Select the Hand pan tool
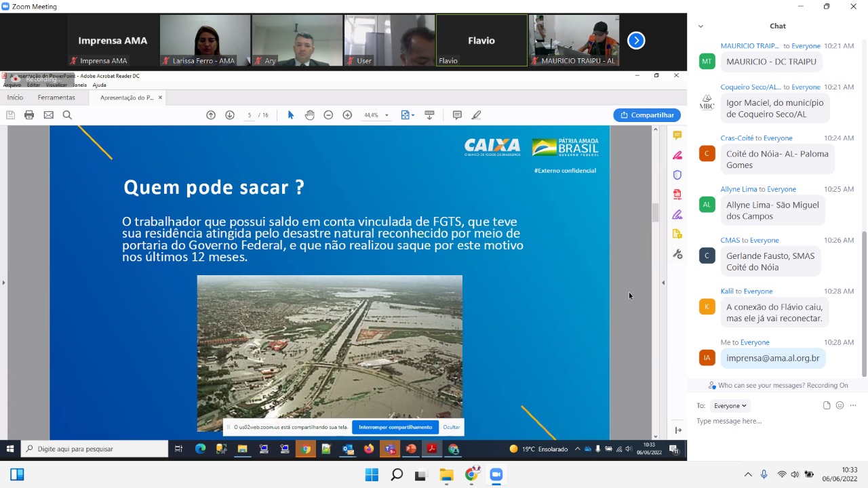 point(309,115)
